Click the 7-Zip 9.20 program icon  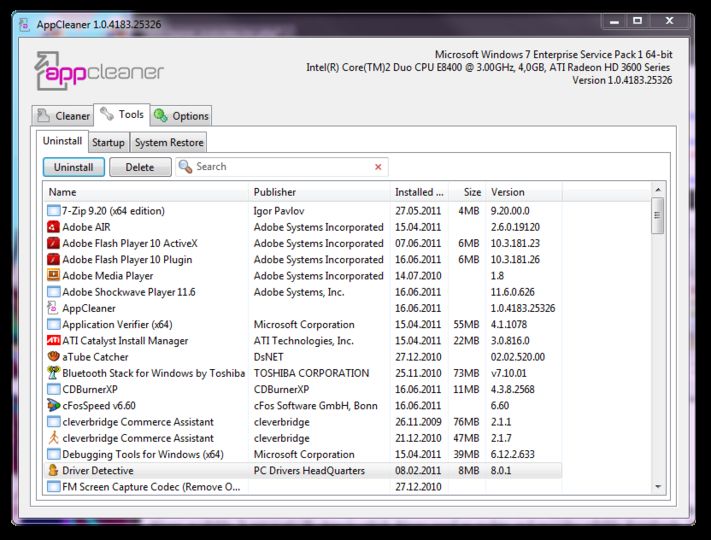(54, 211)
